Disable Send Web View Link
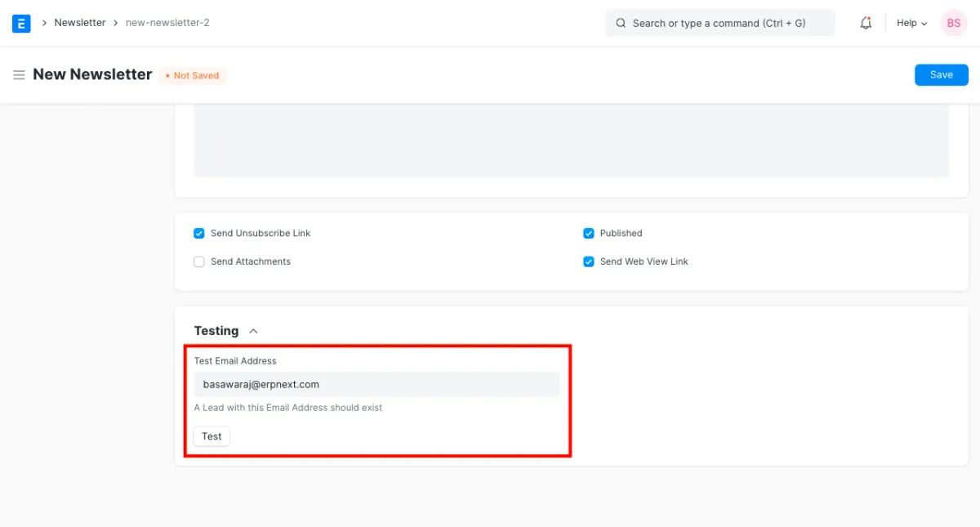This screenshot has width=980, height=527. click(x=588, y=262)
